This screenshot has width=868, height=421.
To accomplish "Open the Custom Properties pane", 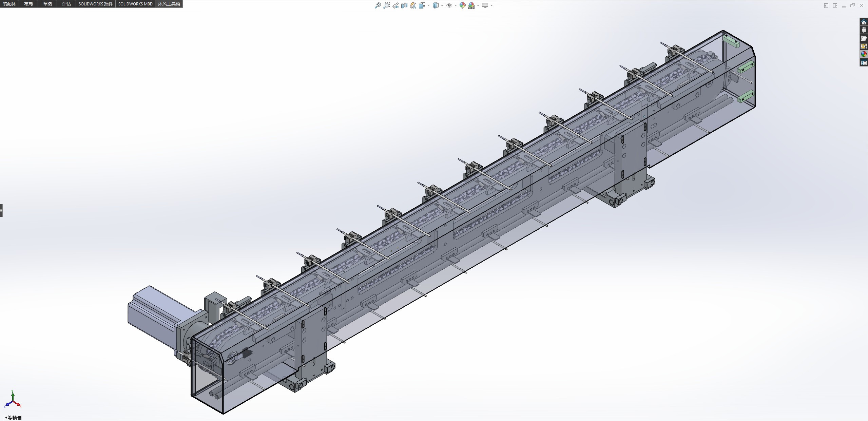I will [x=864, y=62].
